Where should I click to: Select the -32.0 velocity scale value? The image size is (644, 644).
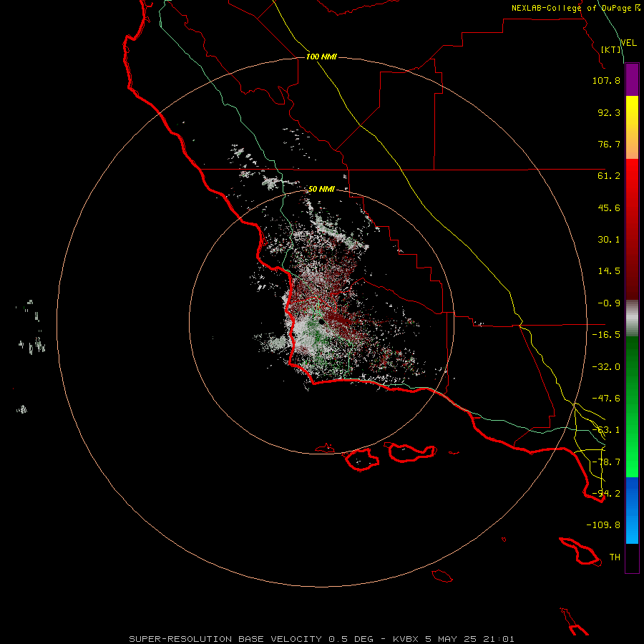tap(606, 367)
